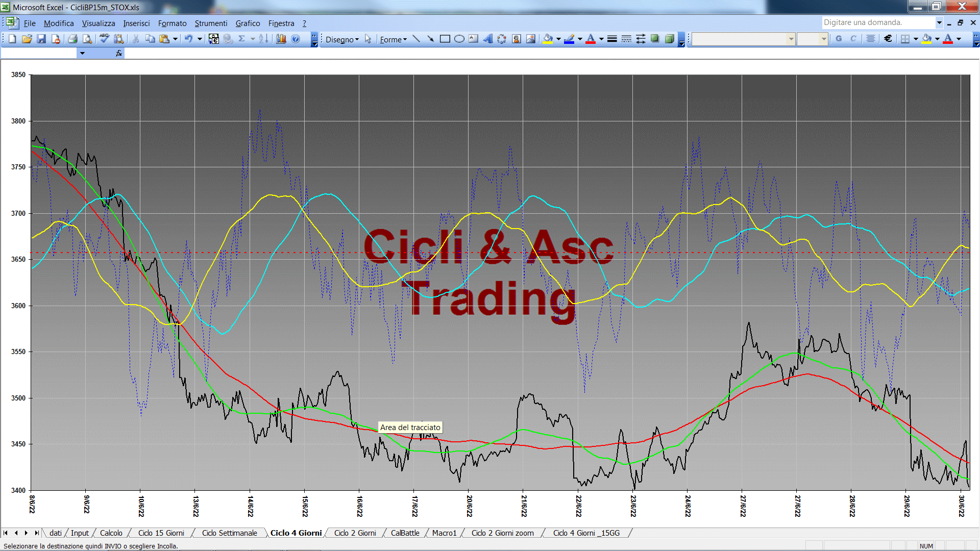Select the Oval drawing tool

[x=459, y=39]
